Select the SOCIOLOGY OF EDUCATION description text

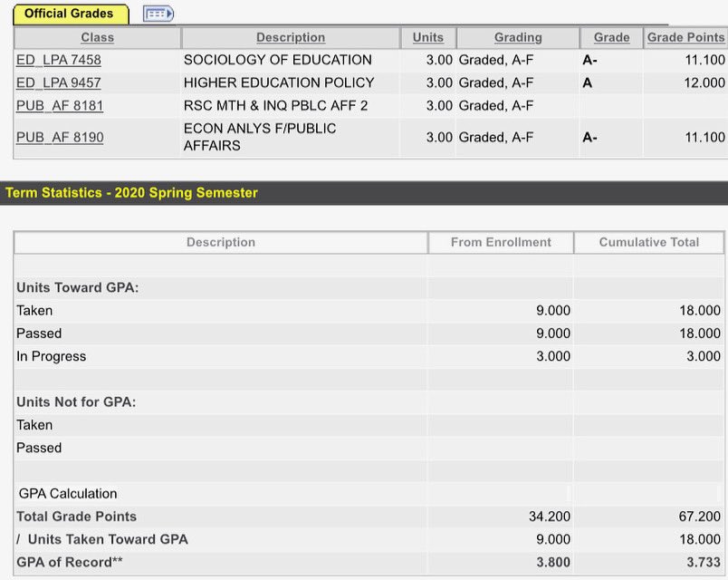tap(278, 60)
